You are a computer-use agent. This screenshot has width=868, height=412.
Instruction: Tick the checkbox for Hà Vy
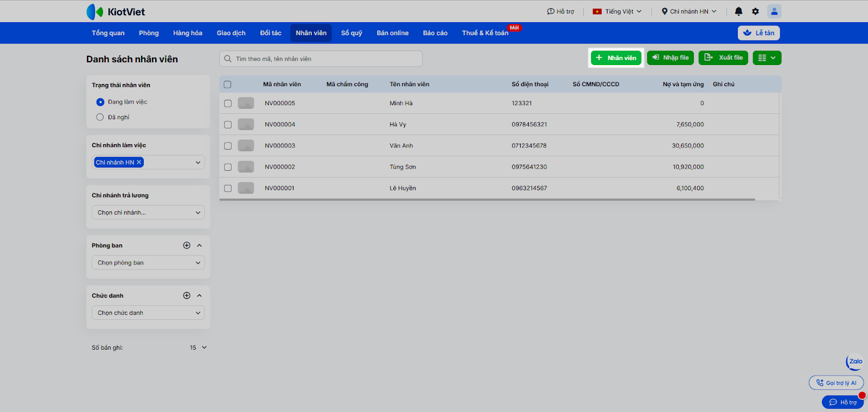point(228,125)
